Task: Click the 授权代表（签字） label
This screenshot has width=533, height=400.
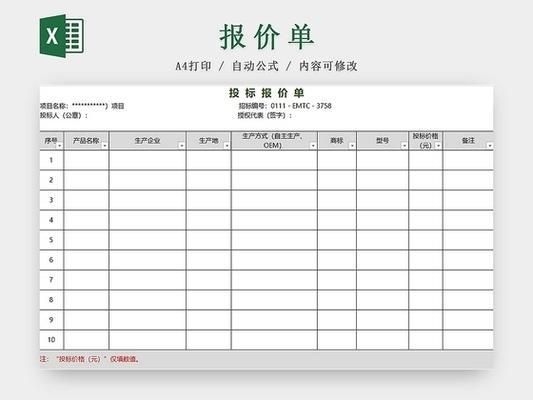Action: (x=264, y=116)
